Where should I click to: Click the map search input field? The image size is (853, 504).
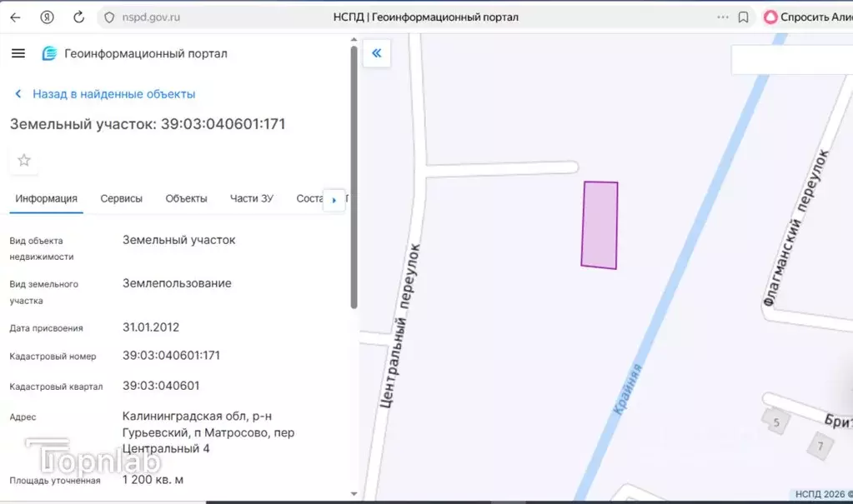(x=790, y=60)
